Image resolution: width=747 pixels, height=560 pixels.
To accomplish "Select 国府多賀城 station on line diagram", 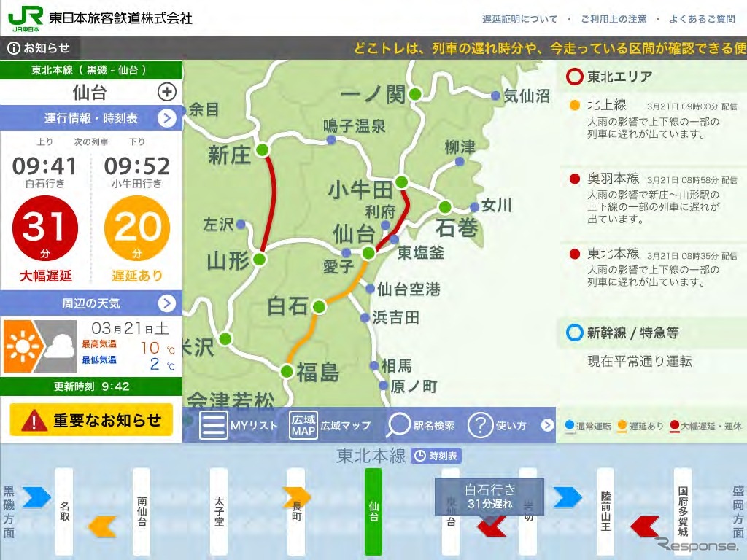I will [682, 511].
